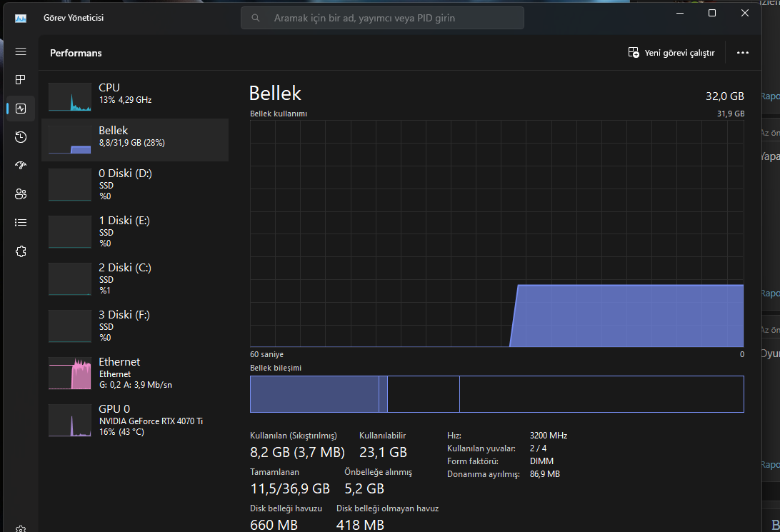Click the Bellek title heading
Image resolution: width=780 pixels, height=532 pixels.
coord(275,94)
